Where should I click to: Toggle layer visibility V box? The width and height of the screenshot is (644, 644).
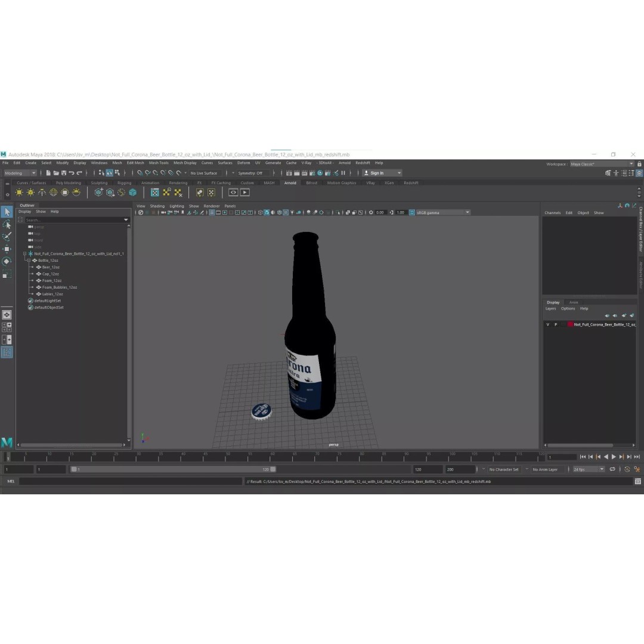coord(547,324)
